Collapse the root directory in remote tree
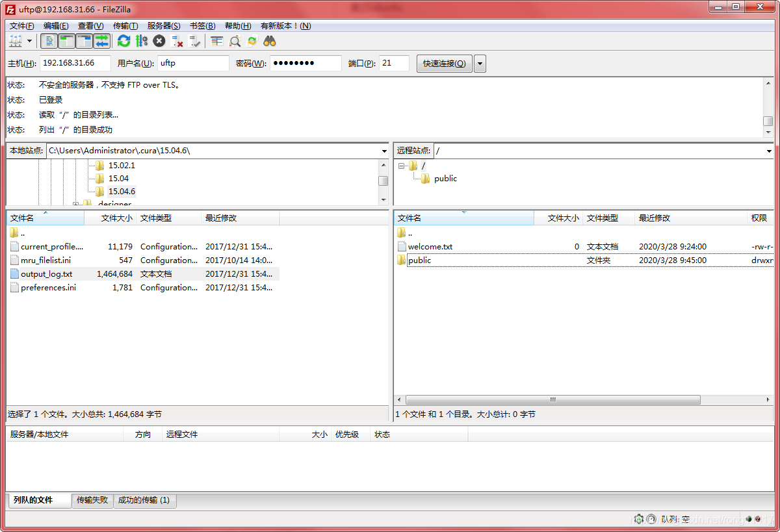The image size is (780, 532). 401,166
